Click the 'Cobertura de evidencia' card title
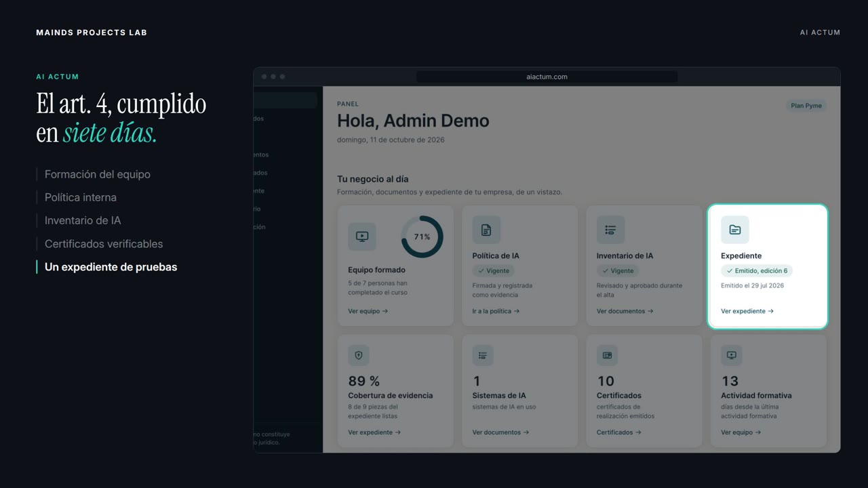 391,395
